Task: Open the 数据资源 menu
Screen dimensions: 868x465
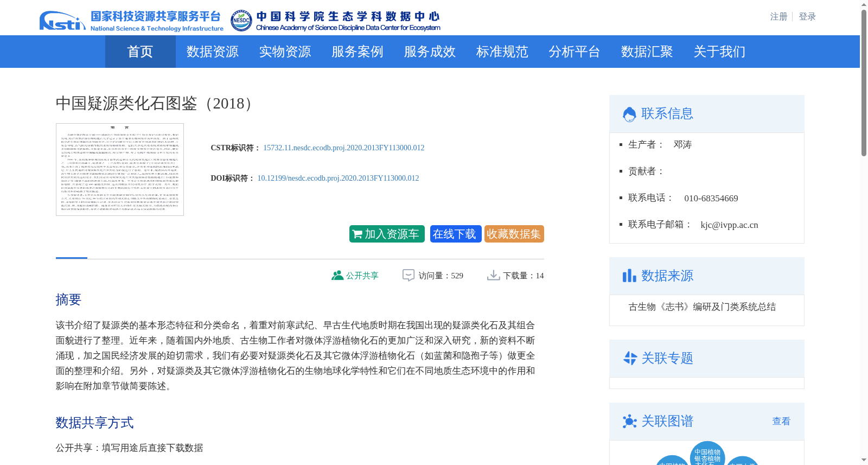Action: tap(213, 52)
